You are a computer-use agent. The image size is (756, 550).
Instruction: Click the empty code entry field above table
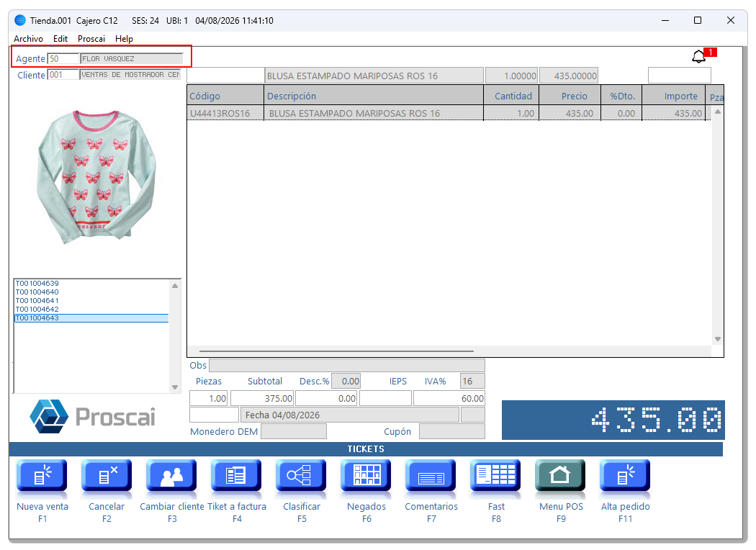(x=225, y=76)
